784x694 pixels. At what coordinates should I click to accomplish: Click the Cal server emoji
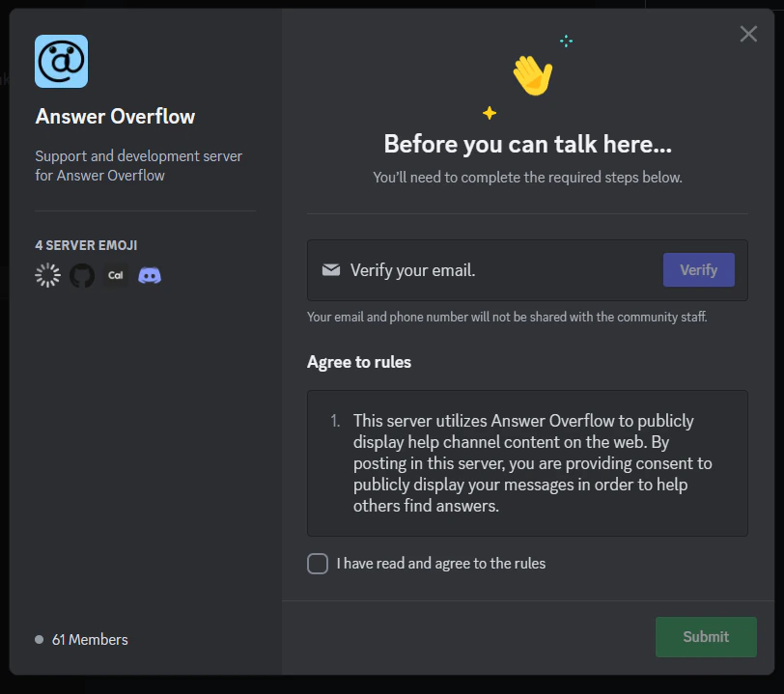click(116, 275)
